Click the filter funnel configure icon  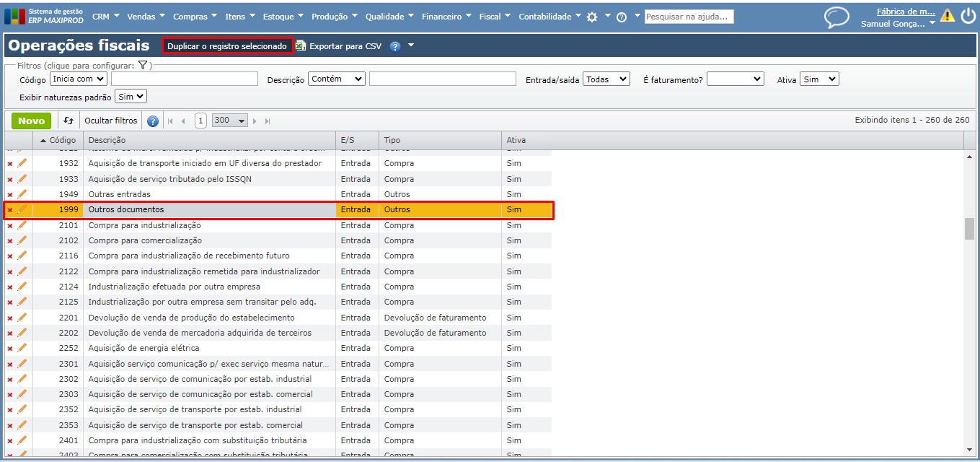pos(143,65)
